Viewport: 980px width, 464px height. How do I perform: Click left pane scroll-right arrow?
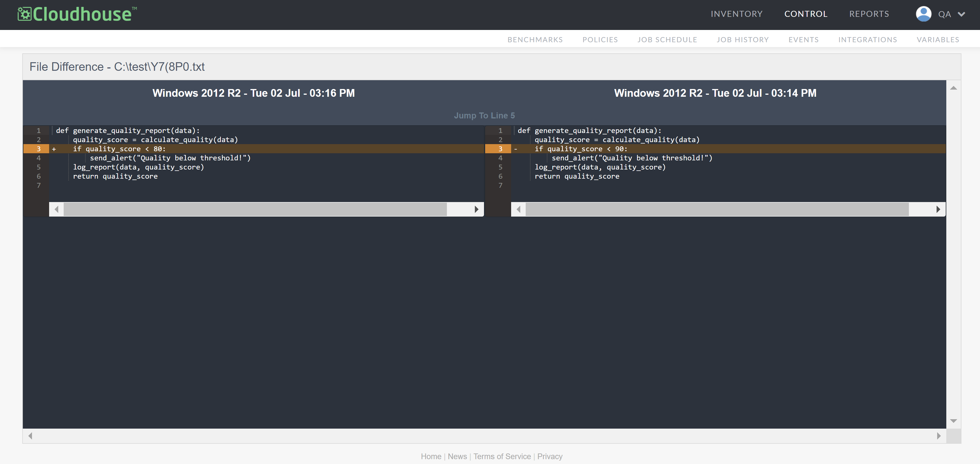pyautogui.click(x=476, y=209)
